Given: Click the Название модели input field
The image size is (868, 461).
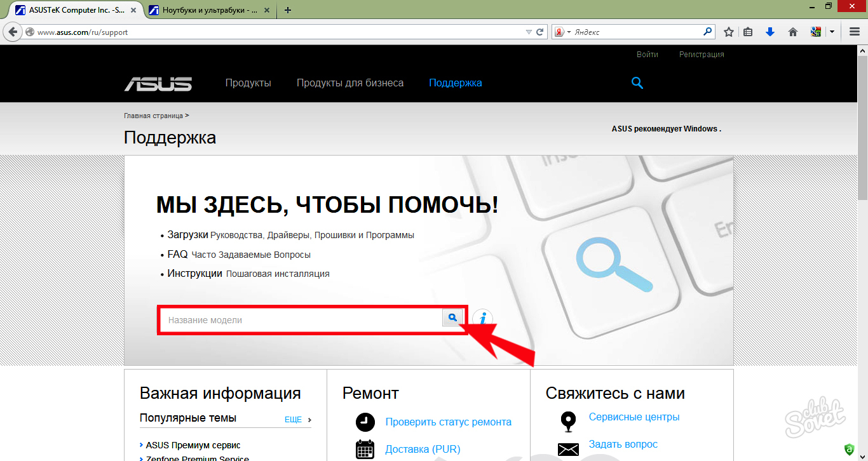Looking at the screenshot, I should tap(301, 319).
